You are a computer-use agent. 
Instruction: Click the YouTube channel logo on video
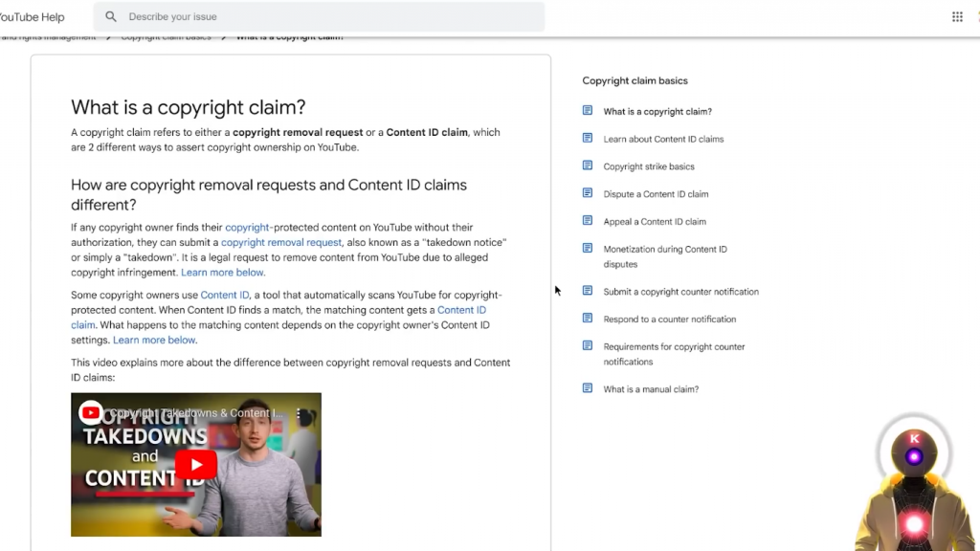click(91, 413)
